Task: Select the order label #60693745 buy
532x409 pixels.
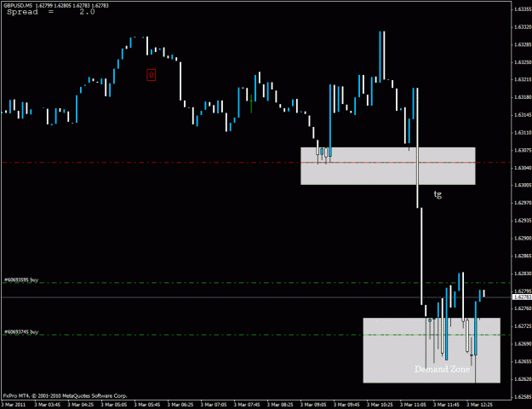Action: (x=21, y=332)
